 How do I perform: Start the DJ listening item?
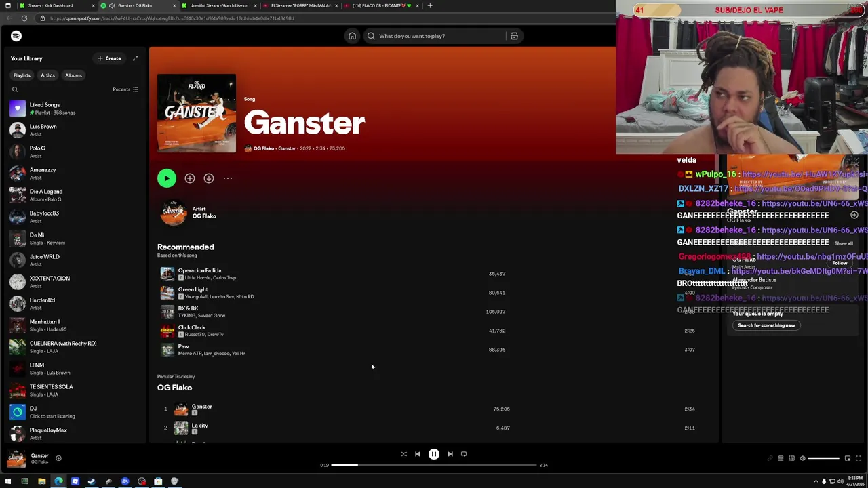(x=75, y=412)
